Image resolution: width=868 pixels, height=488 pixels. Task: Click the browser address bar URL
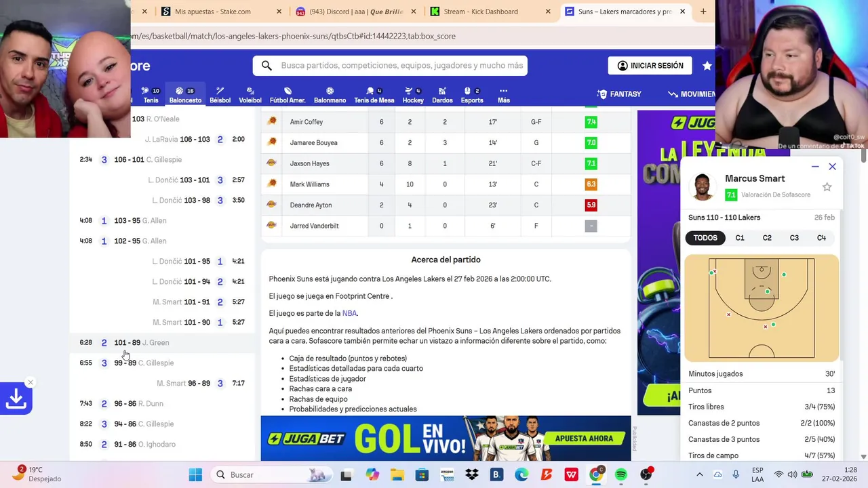tap(294, 36)
